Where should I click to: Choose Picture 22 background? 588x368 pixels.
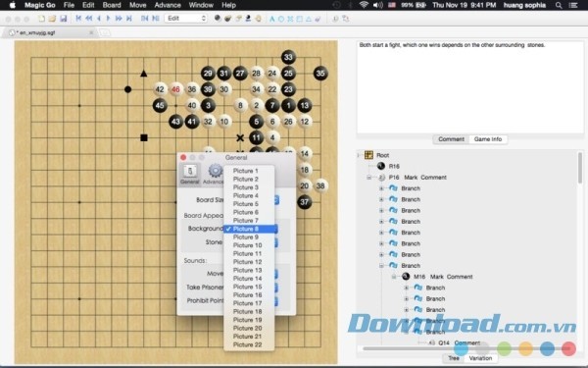(x=249, y=344)
